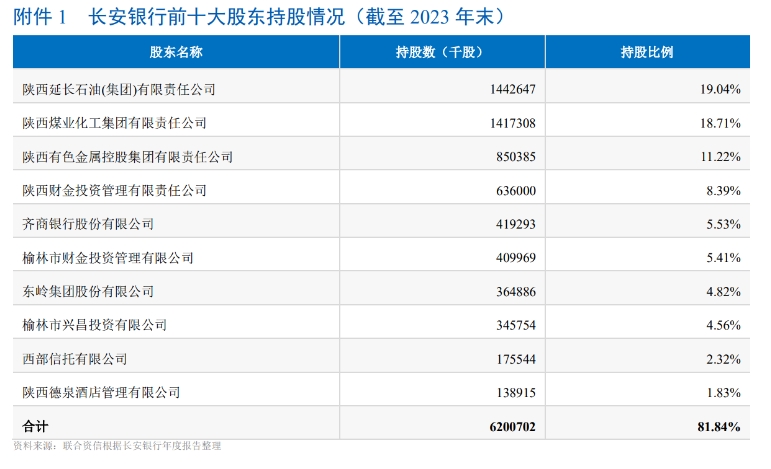The width and height of the screenshot is (771, 469).
Task: Click the percentage 19.04%
Action: click(x=720, y=89)
